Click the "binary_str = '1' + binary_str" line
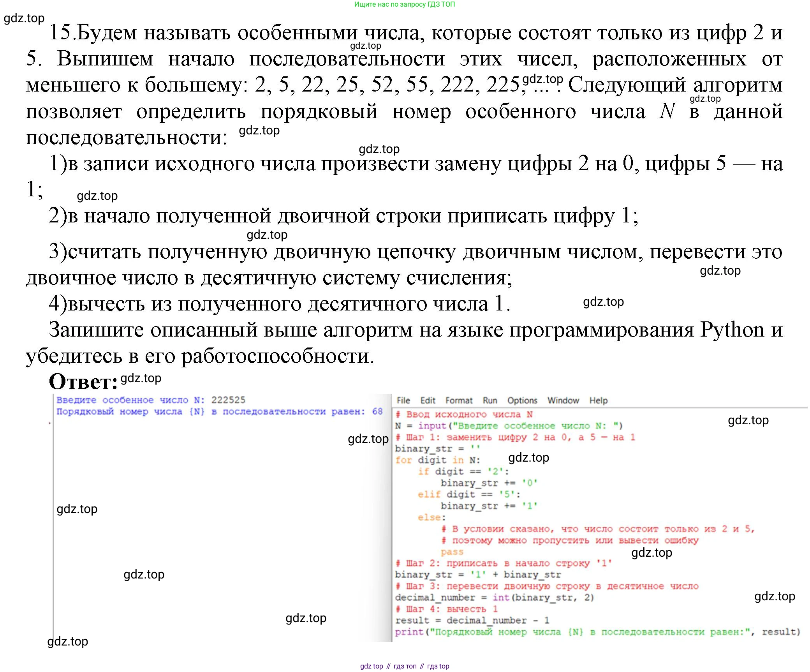Image resolution: width=810 pixels, height=672 pixels. point(478,575)
